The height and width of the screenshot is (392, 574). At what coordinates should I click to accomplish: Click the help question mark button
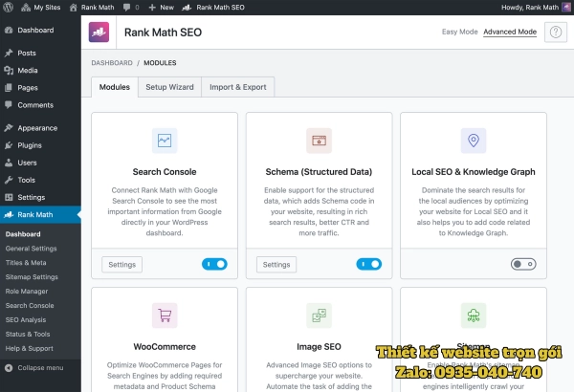pos(555,33)
